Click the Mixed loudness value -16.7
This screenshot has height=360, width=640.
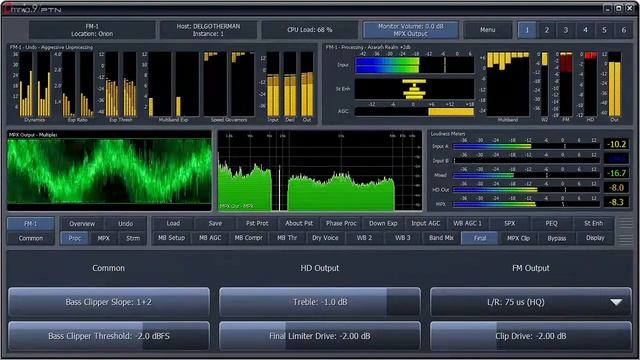pos(616,173)
